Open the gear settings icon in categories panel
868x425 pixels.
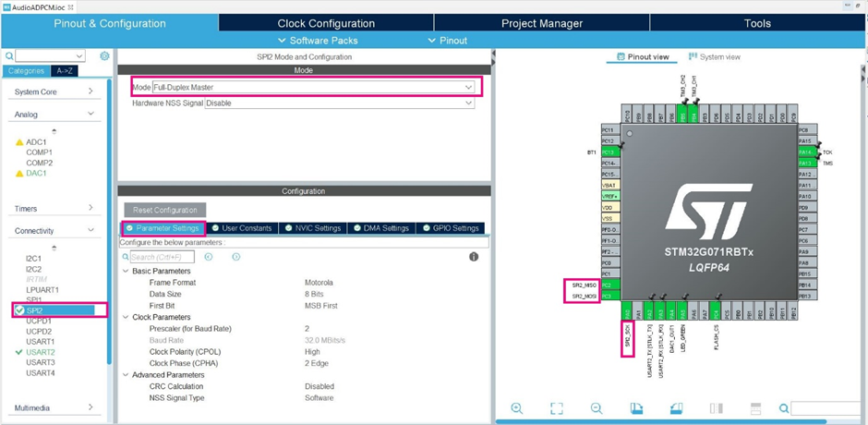pyautogui.click(x=104, y=56)
